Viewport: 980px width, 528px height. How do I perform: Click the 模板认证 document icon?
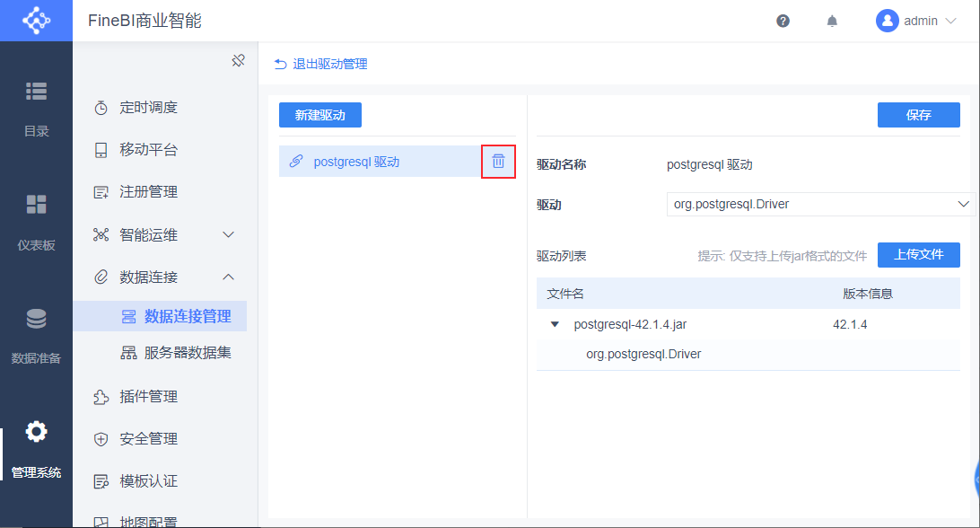coord(101,481)
